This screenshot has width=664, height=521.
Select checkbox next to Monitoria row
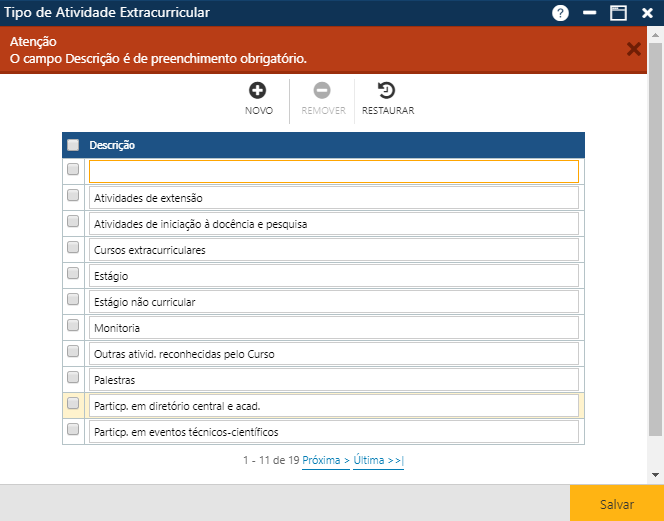(x=73, y=325)
